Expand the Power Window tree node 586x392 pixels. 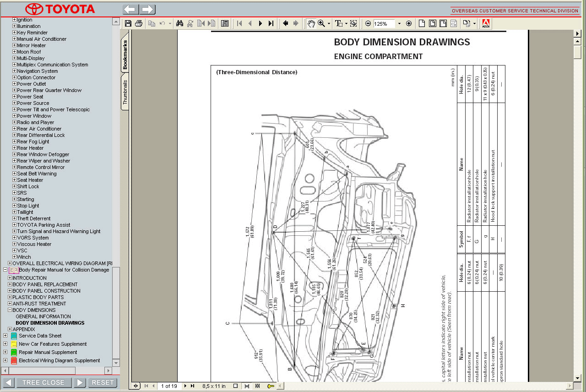pos(14,116)
